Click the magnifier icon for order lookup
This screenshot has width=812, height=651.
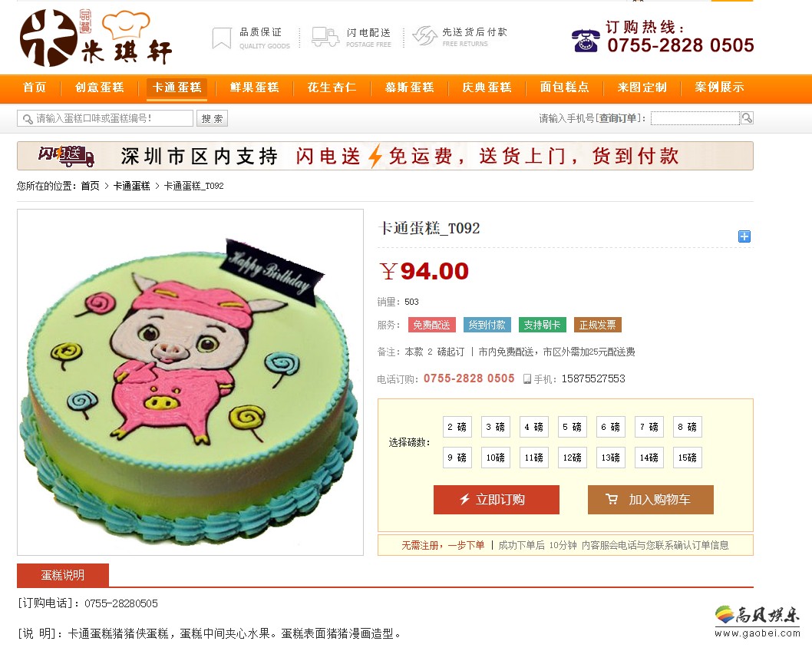(x=747, y=118)
